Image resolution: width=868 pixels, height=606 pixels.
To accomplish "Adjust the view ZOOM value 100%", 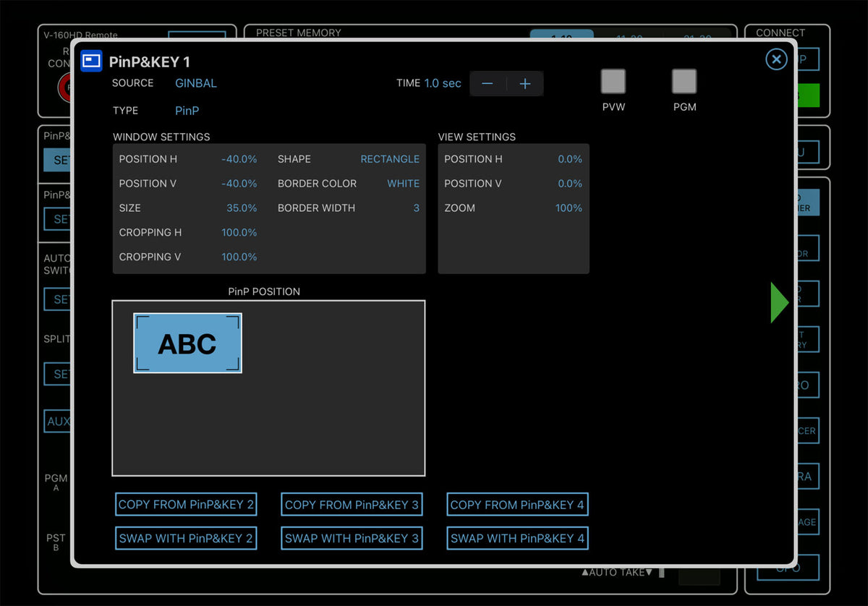I will [x=568, y=208].
